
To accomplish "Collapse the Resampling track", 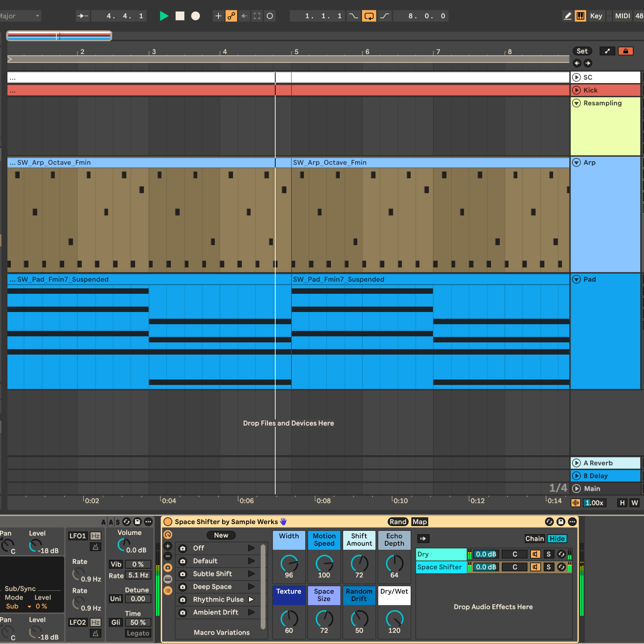I will point(576,103).
